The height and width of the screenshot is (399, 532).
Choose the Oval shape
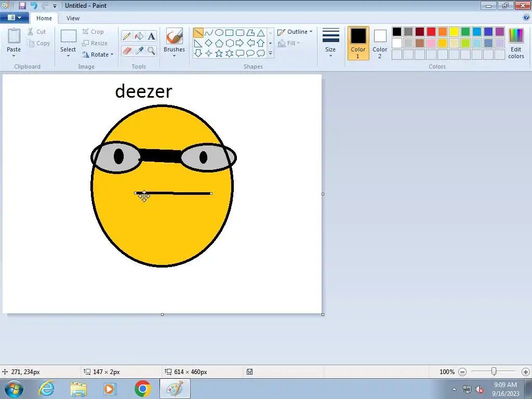[219, 33]
